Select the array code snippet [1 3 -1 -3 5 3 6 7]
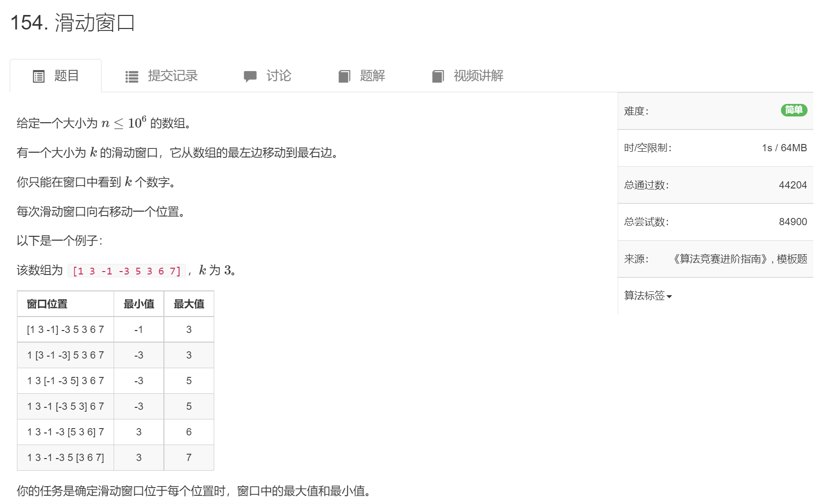 127,271
